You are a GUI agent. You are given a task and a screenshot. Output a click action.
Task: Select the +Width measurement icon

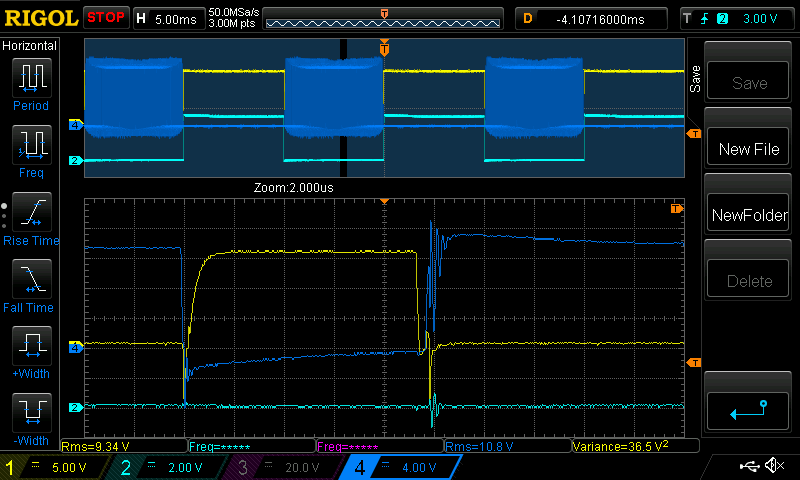pos(30,352)
